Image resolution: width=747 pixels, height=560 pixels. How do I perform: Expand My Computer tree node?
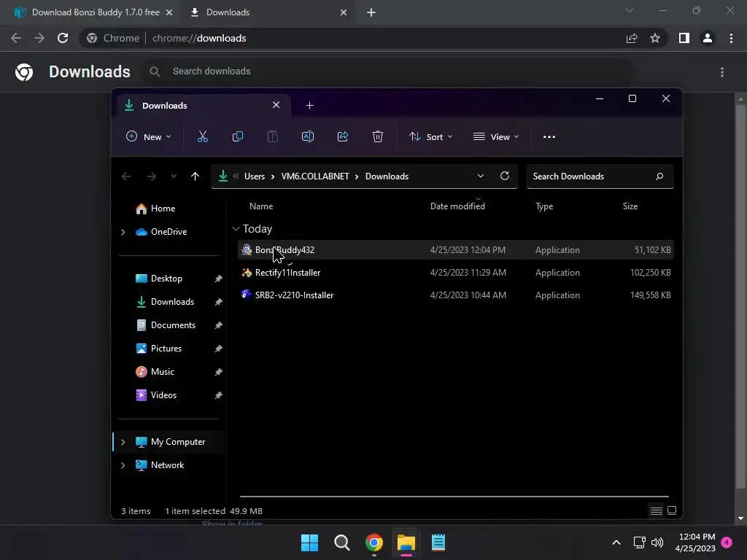pyautogui.click(x=123, y=442)
